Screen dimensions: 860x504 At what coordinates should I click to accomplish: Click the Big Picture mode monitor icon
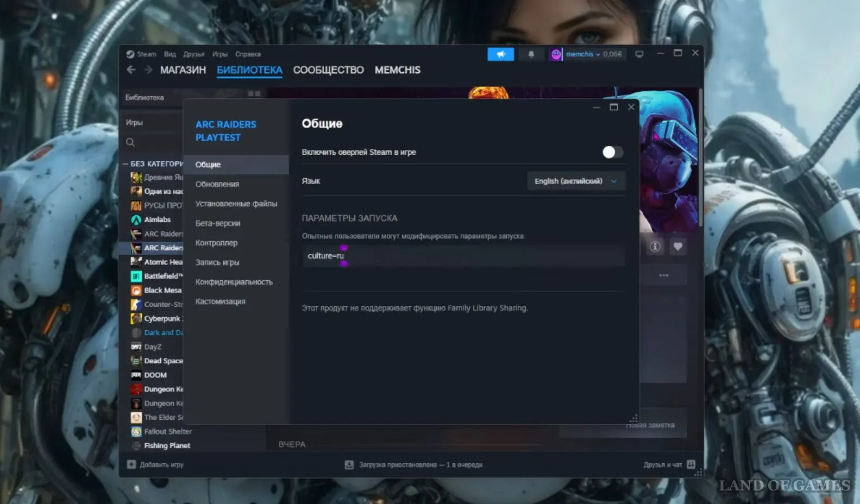pos(639,54)
